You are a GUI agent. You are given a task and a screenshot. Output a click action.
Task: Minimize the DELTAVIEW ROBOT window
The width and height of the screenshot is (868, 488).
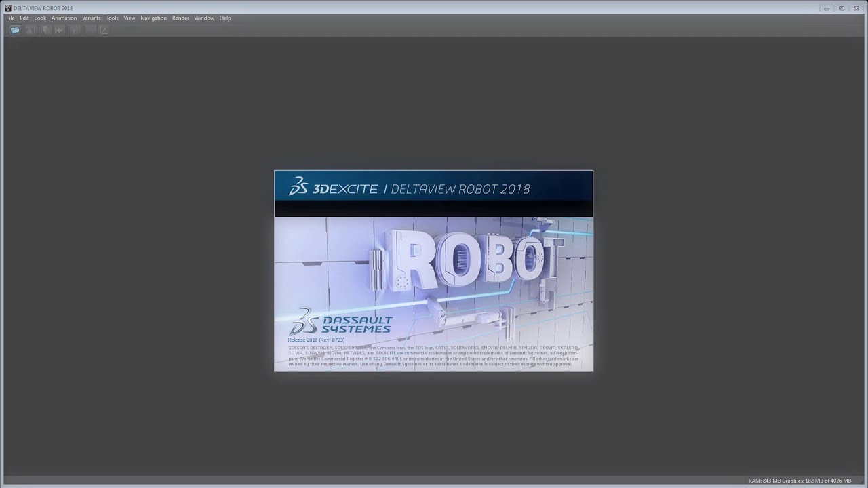827,8
